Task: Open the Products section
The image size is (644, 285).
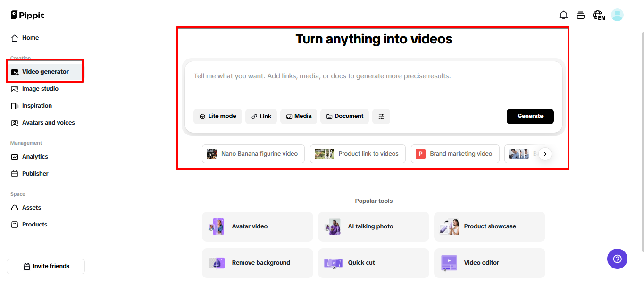Action: pyautogui.click(x=34, y=225)
